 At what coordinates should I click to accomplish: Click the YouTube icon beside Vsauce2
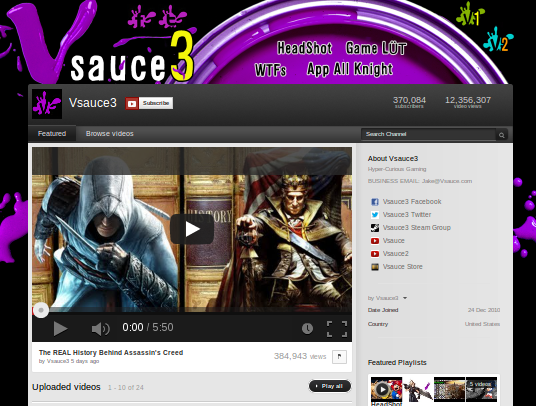(375, 254)
